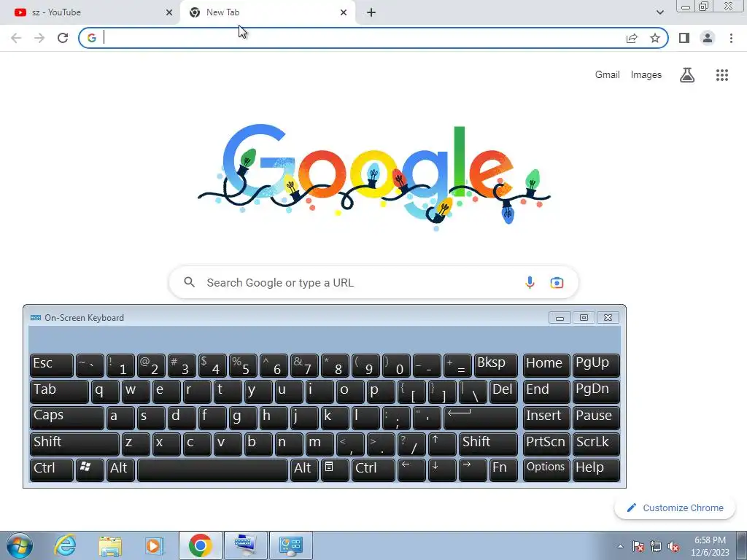This screenshot has height=560, width=747.
Task: Open the Chrome three-dot menu
Action: click(731, 38)
